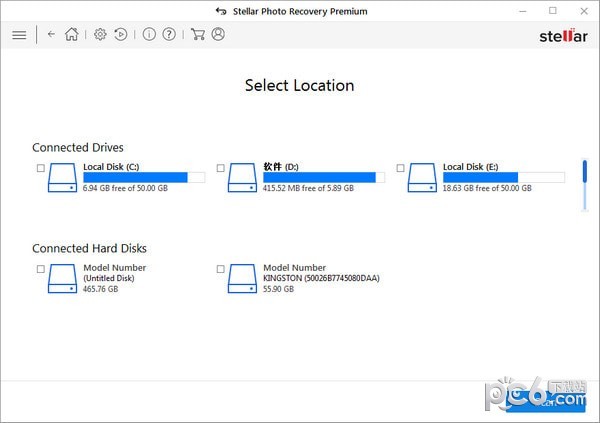
Task: Open the help question mark icon
Action: (x=169, y=35)
